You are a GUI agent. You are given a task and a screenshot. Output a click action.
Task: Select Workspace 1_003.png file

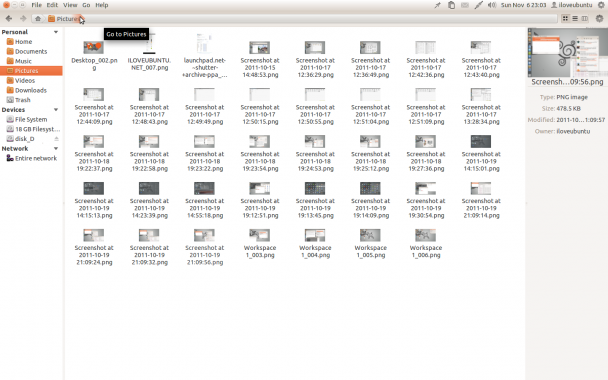(x=260, y=244)
